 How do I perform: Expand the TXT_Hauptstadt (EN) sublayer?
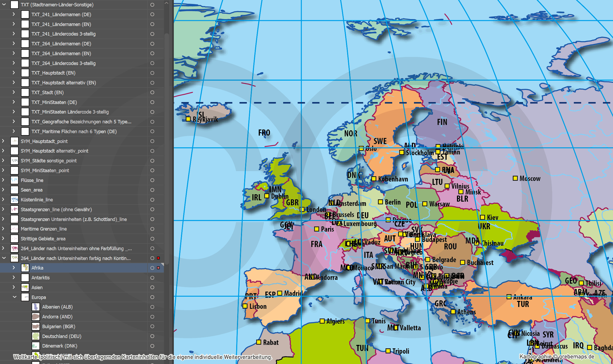[x=14, y=73]
